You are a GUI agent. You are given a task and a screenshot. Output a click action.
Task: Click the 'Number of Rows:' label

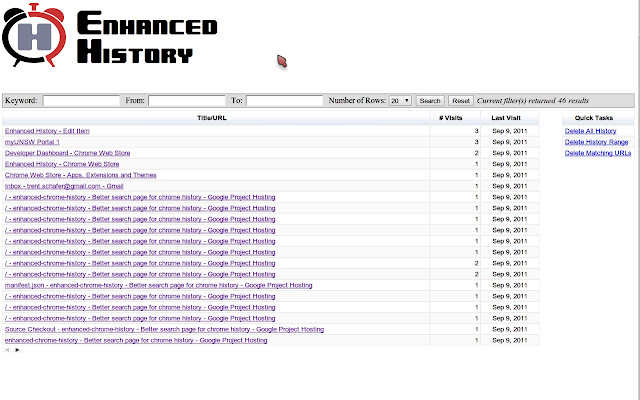coord(357,100)
